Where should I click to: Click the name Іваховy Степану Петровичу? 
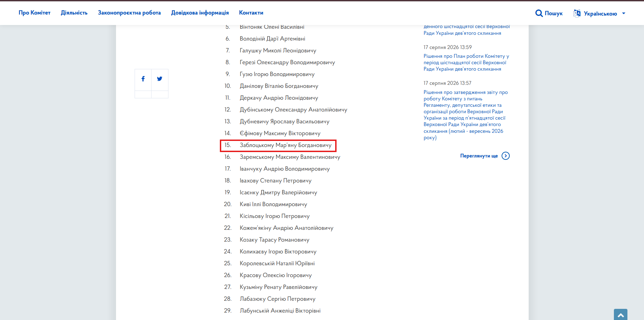tap(276, 180)
